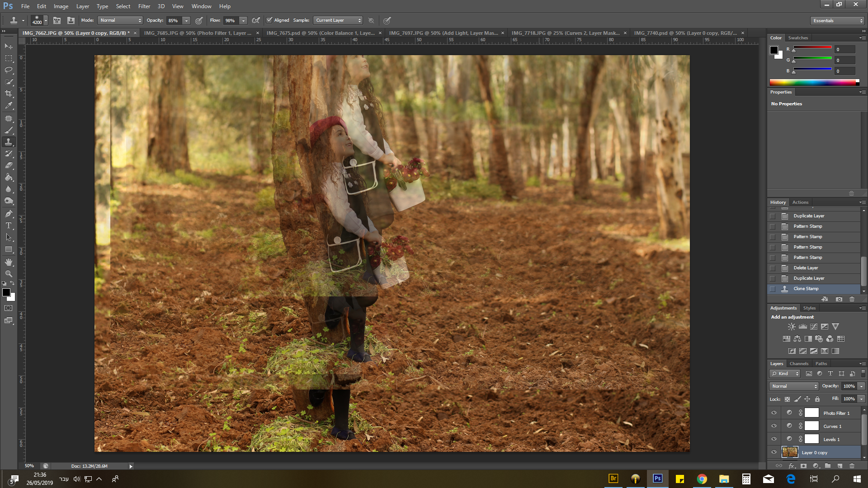
Task: Click the color spectrum ramp
Action: tap(814, 82)
